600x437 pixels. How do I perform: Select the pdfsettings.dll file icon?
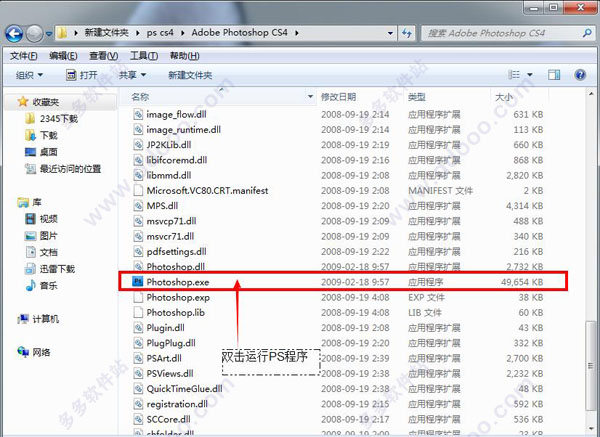138,251
